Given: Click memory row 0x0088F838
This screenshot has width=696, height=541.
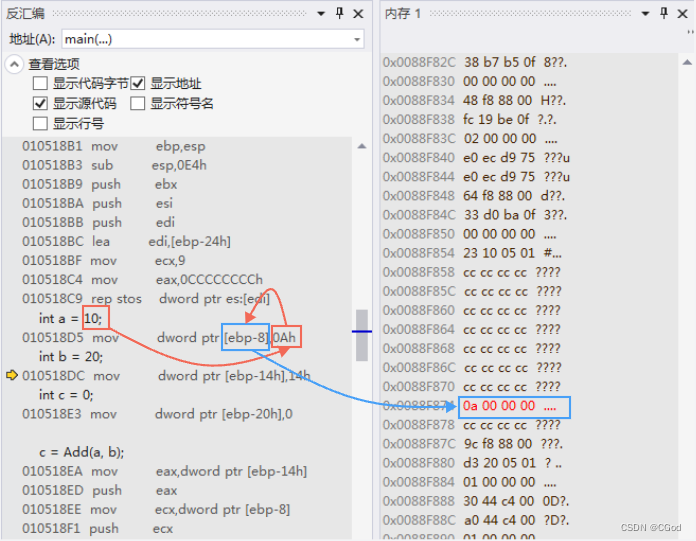Looking at the screenshot, I should pos(470,119).
